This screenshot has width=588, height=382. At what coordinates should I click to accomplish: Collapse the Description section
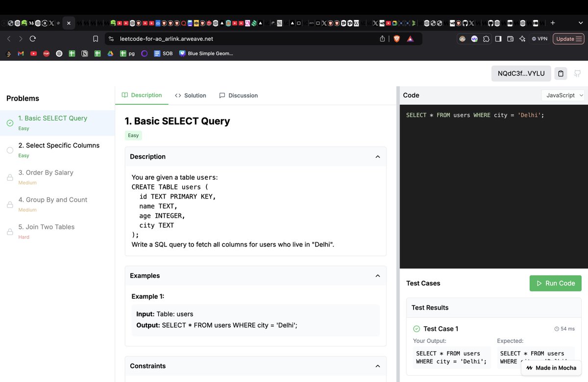(x=377, y=157)
